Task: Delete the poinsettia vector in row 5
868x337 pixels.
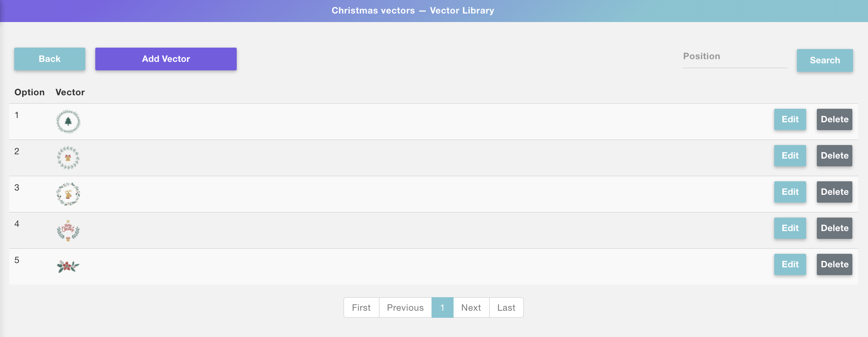Action: pos(834,264)
